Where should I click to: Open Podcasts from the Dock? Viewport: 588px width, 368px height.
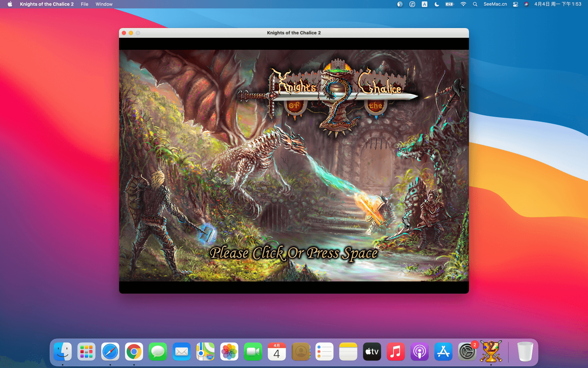pyautogui.click(x=420, y=352)
